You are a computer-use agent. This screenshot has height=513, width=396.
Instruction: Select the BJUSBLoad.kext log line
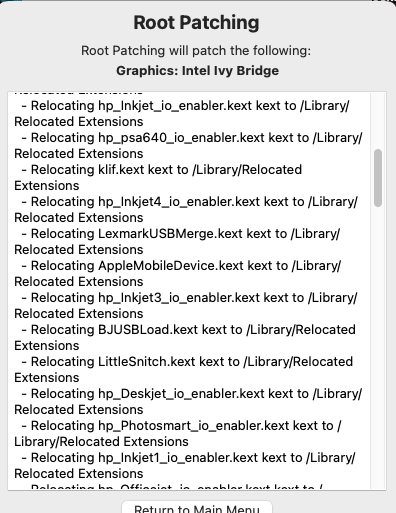click(x=185, y=338)
